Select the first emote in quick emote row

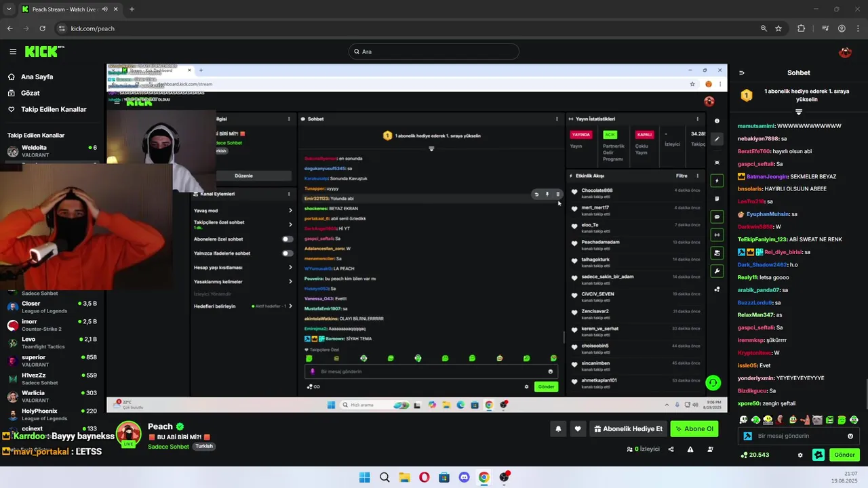(x=744, y=420)
